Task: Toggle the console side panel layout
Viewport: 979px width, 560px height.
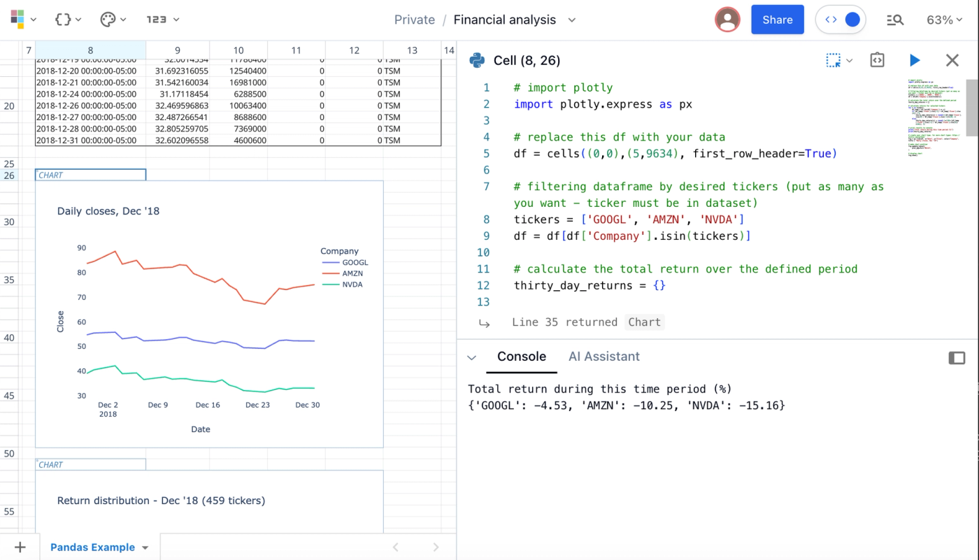Action: [957, 357]
